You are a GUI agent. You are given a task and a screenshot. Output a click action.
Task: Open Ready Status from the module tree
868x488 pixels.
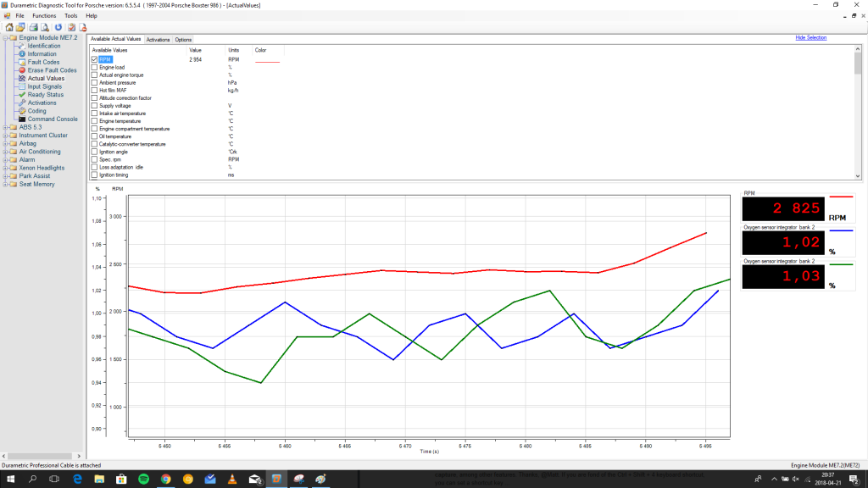click(45, 95)
